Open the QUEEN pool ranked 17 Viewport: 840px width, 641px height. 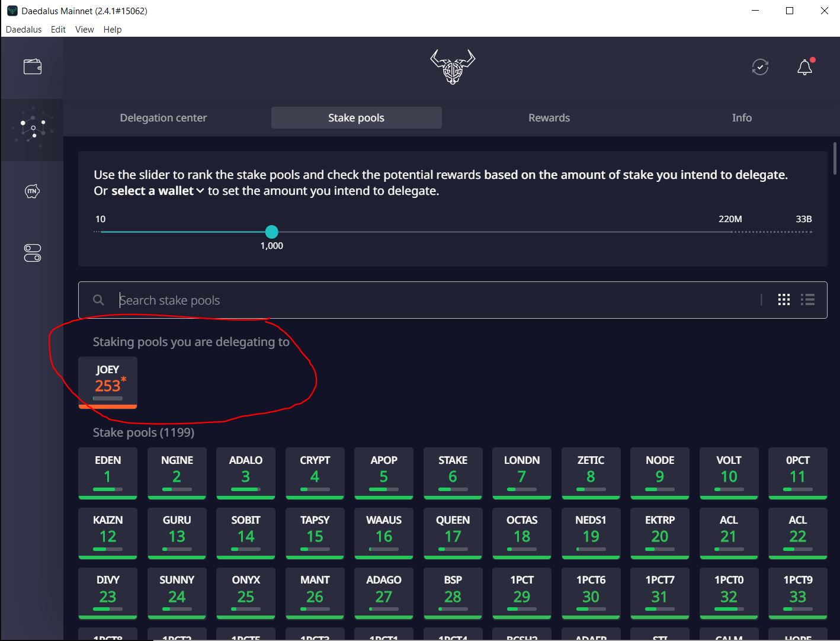point(453,533)
